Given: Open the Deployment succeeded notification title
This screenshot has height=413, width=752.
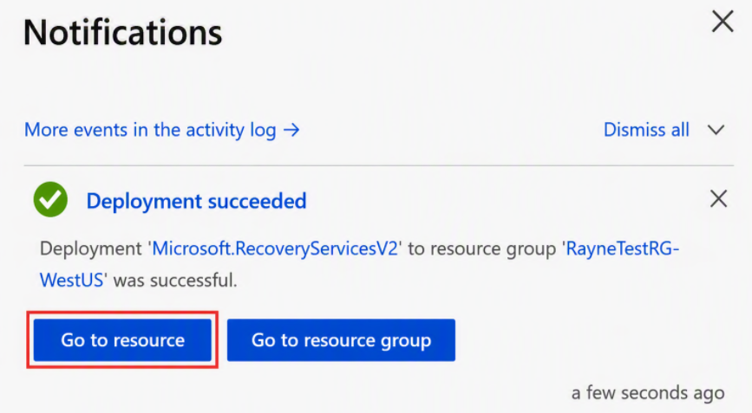Looking at the screenshot, I should (x=196, y=201).
